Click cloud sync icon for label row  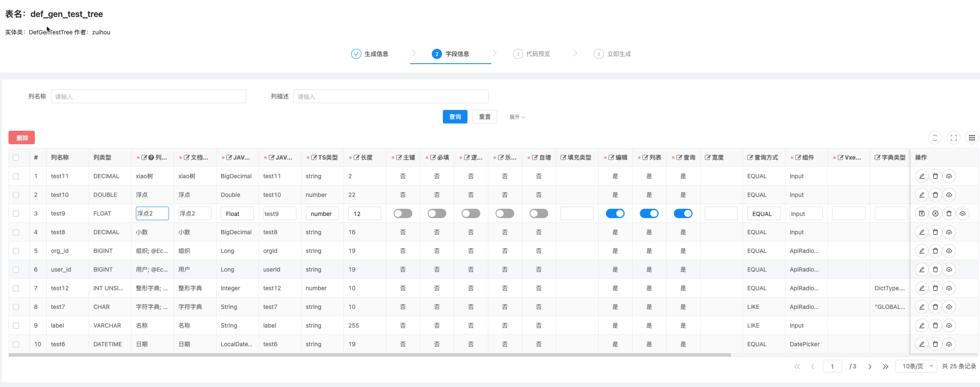click(x=949, y=325)
